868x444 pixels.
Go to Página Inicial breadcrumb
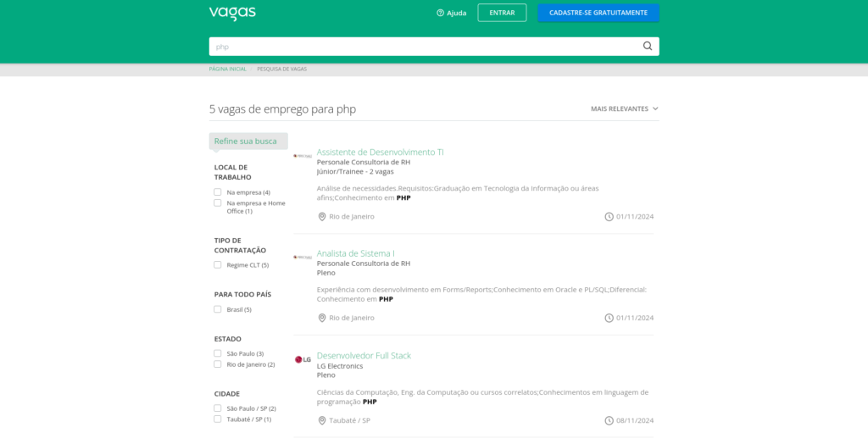227,69
